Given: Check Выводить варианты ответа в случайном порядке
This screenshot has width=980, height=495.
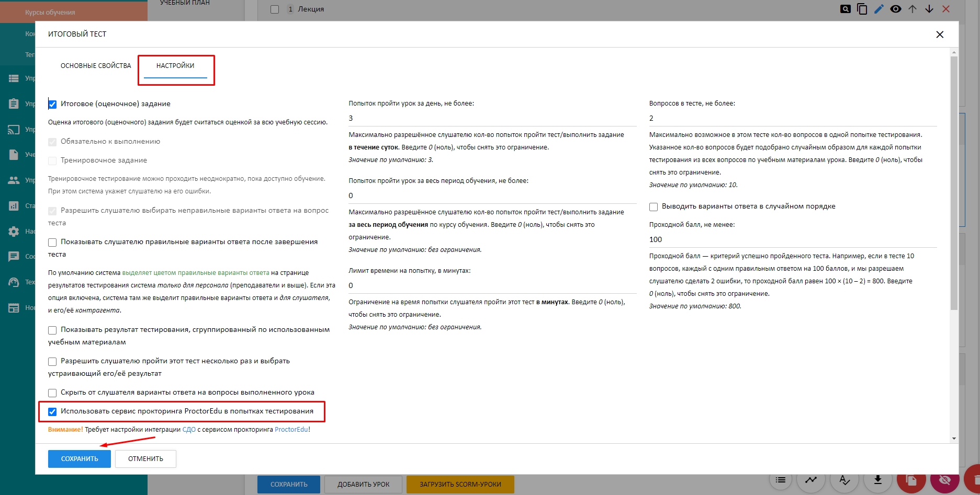Looking at the screenshot, I should pos(654,207).
